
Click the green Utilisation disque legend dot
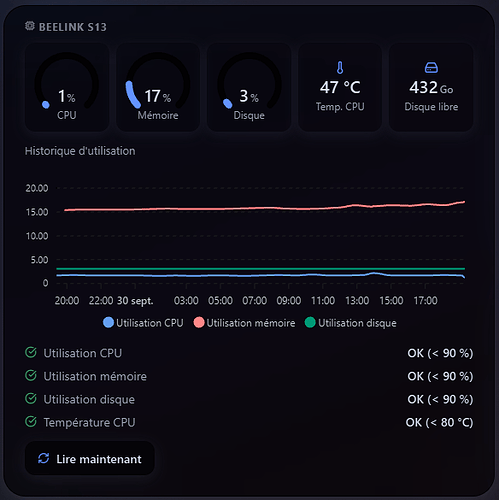coord(310,323)
